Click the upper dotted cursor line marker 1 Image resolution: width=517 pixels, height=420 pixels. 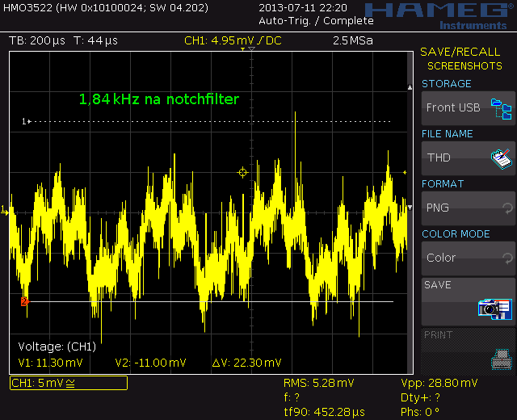(26, 122)
